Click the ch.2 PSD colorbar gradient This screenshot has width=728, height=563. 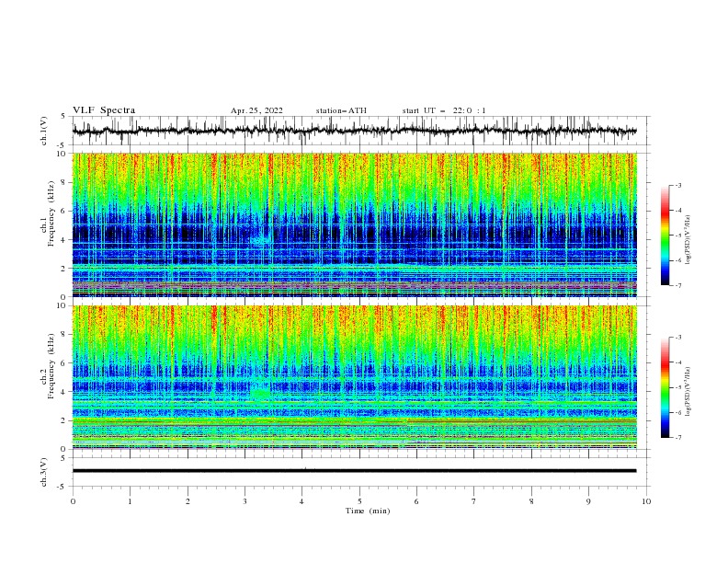[665, 387]
